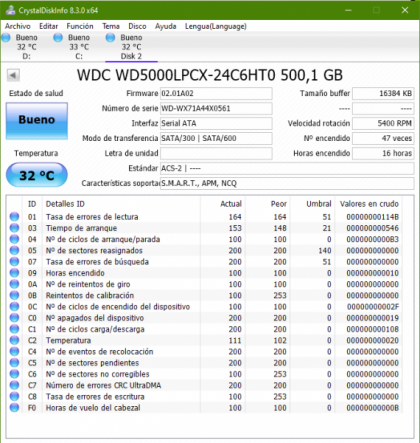Open the Disco menu
The height and width of the screenshot is (443, 420).
point(137,26)
